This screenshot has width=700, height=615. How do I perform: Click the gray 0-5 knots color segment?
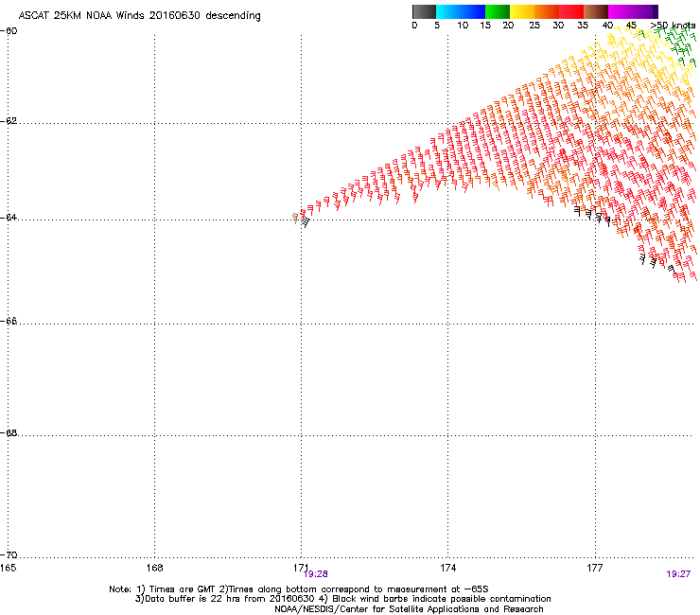[x=424, y=11]
